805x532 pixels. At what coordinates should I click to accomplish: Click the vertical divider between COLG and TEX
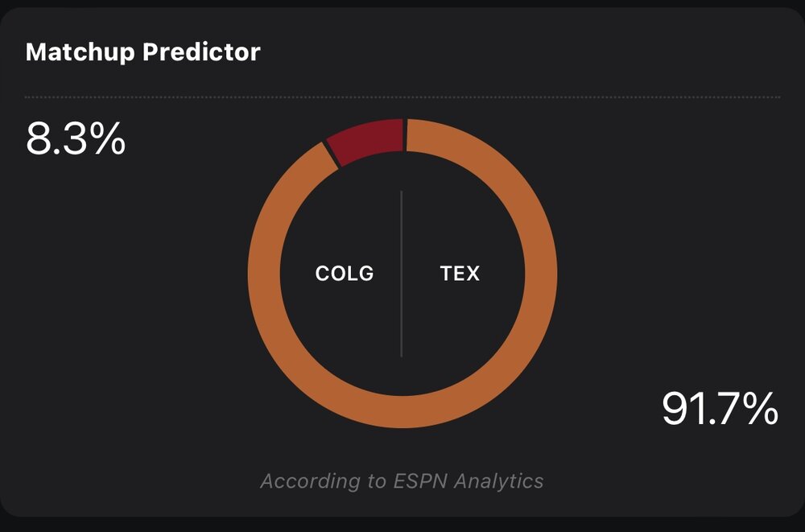point(402,274)
